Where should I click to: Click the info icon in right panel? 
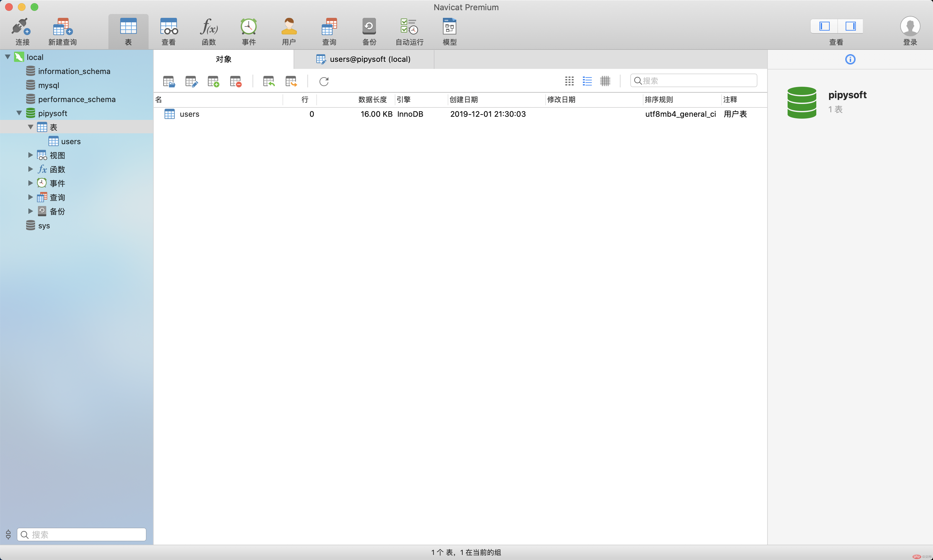(x=850, y=59)
